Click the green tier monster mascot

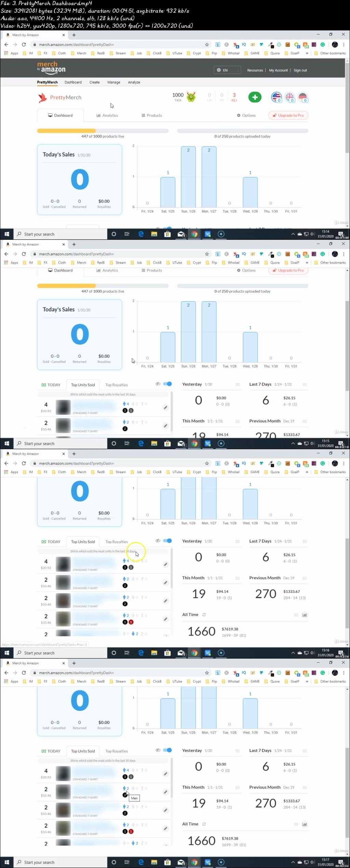pyautogui.click(x=191, y=97)
